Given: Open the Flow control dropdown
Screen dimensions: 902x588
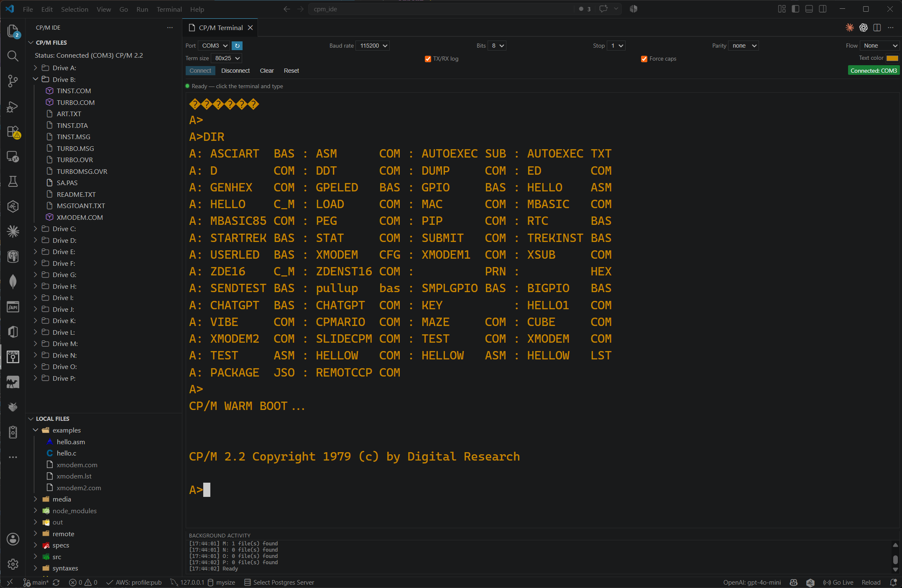Looking at the screenshot, I should 880,46.
